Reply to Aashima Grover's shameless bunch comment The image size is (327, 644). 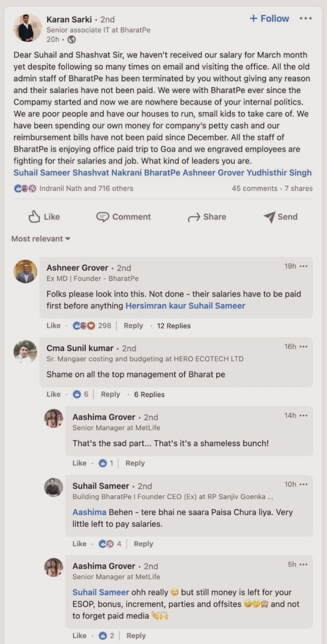pyautogui.click(x=135, y=463)
